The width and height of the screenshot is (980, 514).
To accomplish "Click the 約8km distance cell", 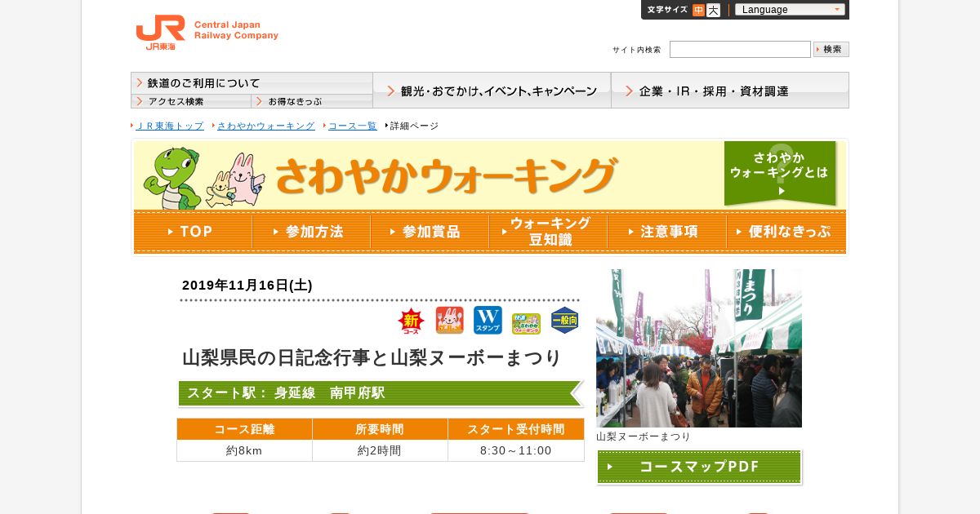I will point(244,450).
